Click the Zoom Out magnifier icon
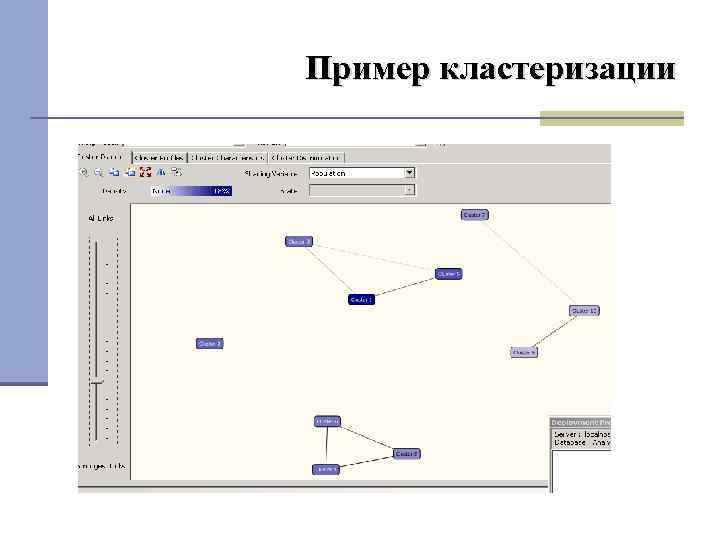Viewport: 720px width, 540px height. coord(99,172)
